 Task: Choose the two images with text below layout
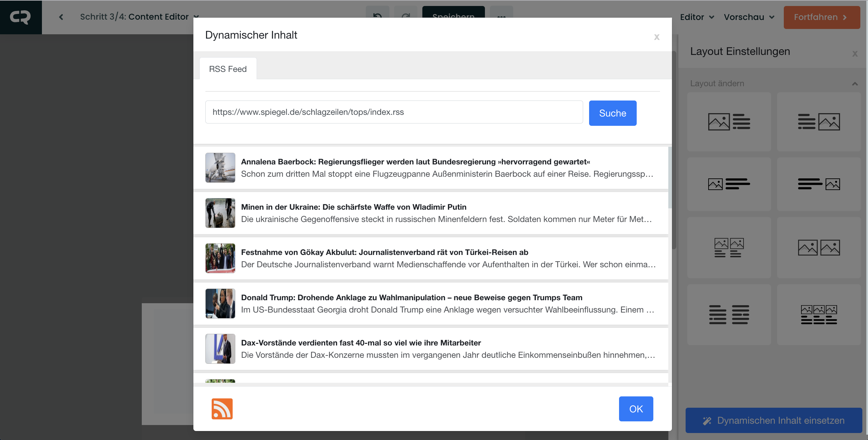click(729, 248)
